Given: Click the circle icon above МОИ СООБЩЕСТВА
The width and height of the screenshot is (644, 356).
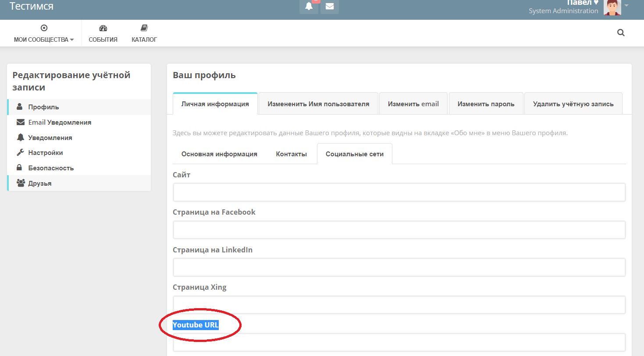Looking at the screenshot, I should [x=44, y=28].
